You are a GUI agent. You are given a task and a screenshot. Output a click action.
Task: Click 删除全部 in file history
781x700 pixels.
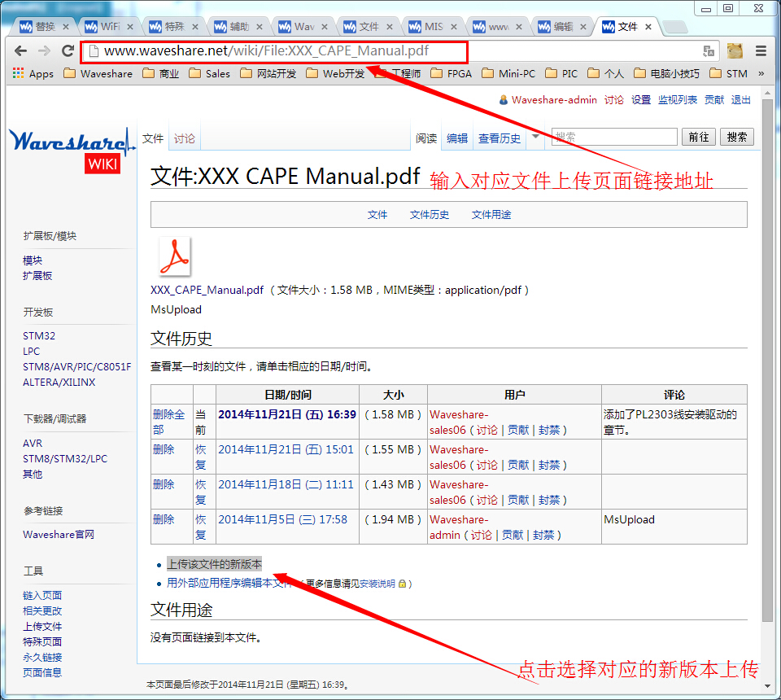point(169,422)
